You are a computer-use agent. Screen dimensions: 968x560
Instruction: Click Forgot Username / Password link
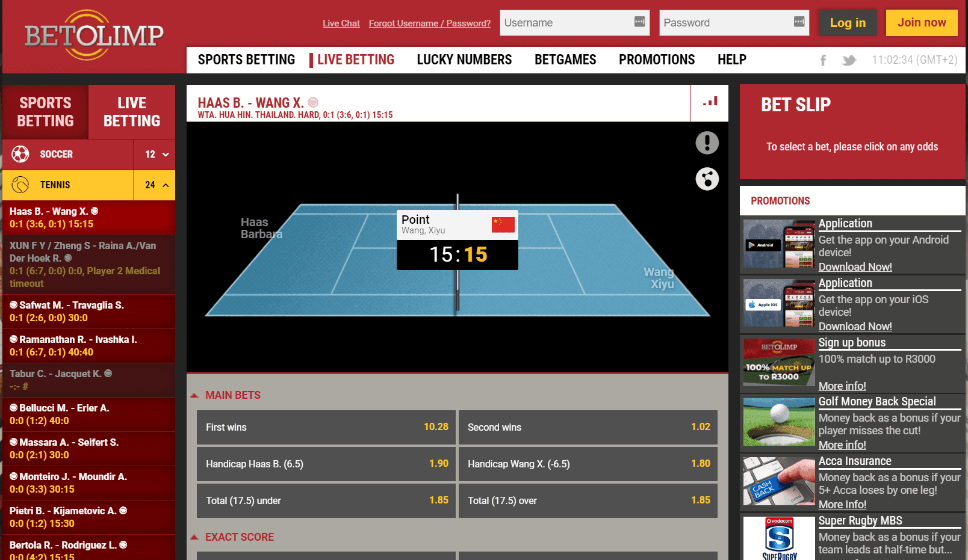pyautogui.click(x=430, y=23)
